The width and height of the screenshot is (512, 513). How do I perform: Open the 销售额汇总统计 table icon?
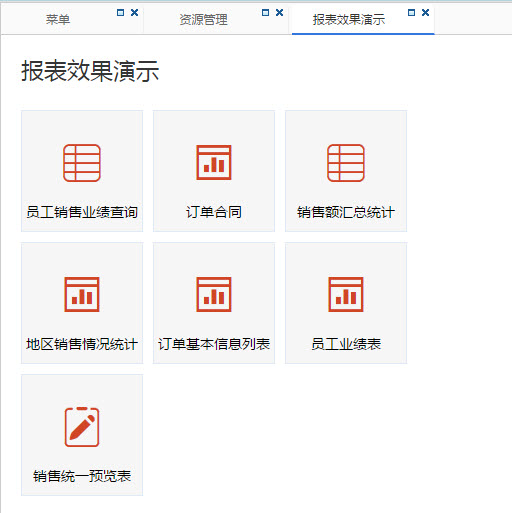click(x=346, y=163)
